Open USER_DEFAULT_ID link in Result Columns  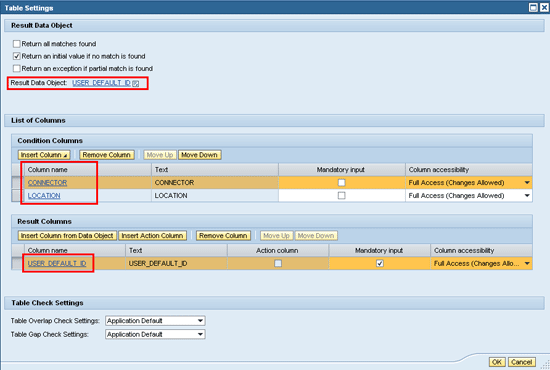point(57,263)
